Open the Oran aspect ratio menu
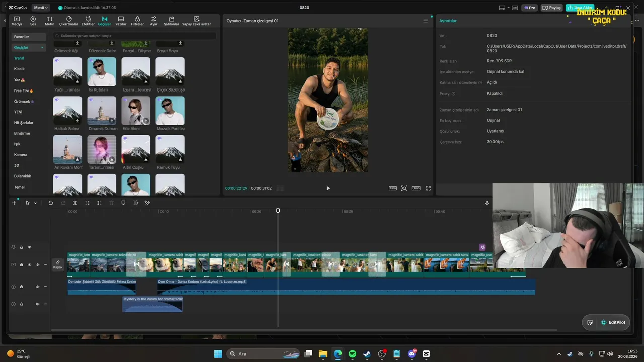This screenshot has height=362, width=644. coord(416,188)
